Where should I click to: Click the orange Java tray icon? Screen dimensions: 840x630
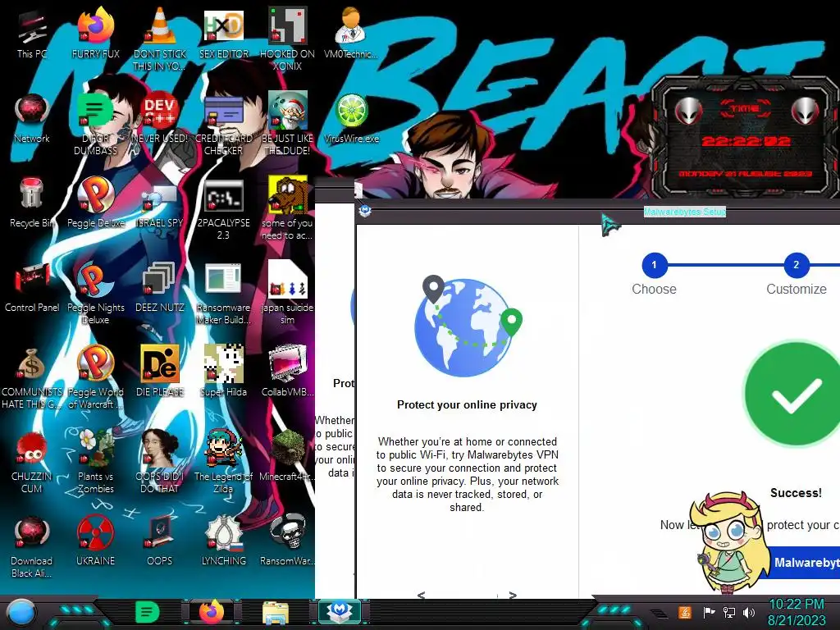click(x=684, y=612)
